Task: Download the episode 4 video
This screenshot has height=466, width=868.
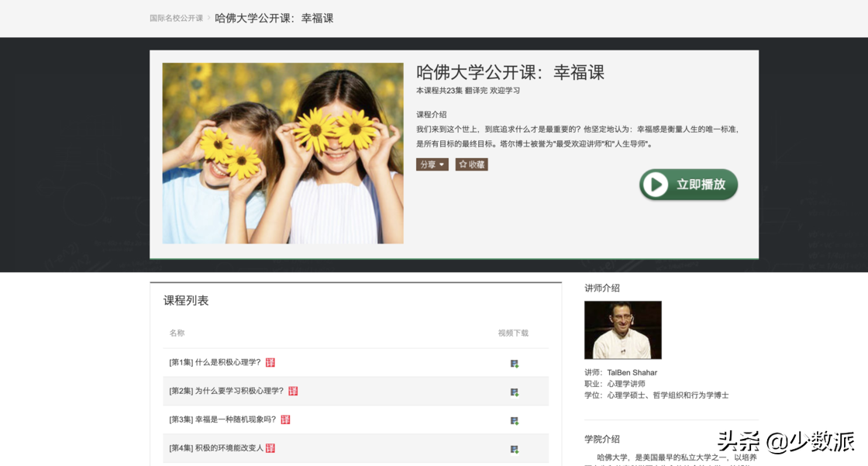Action: tap(514, 448)
